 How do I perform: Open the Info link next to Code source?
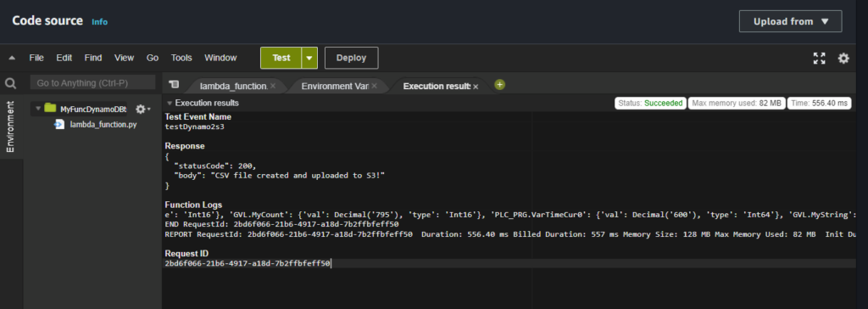100,22
